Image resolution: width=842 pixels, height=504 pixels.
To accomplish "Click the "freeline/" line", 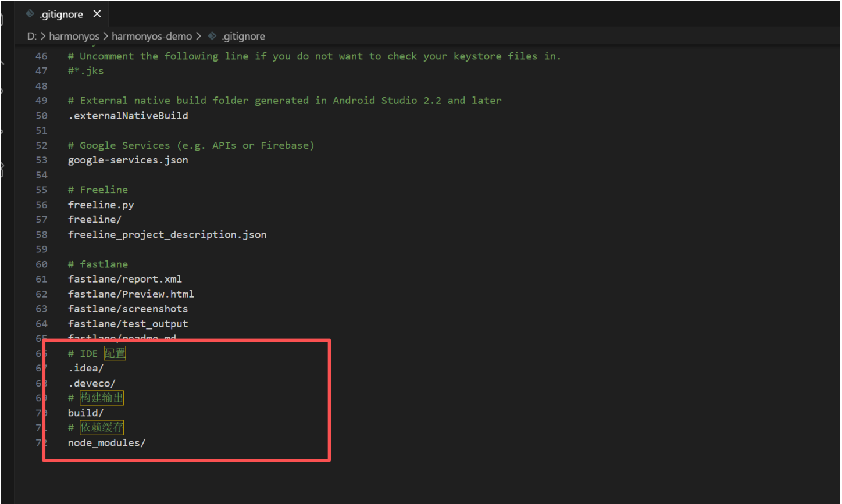I will tap(95, 219).
